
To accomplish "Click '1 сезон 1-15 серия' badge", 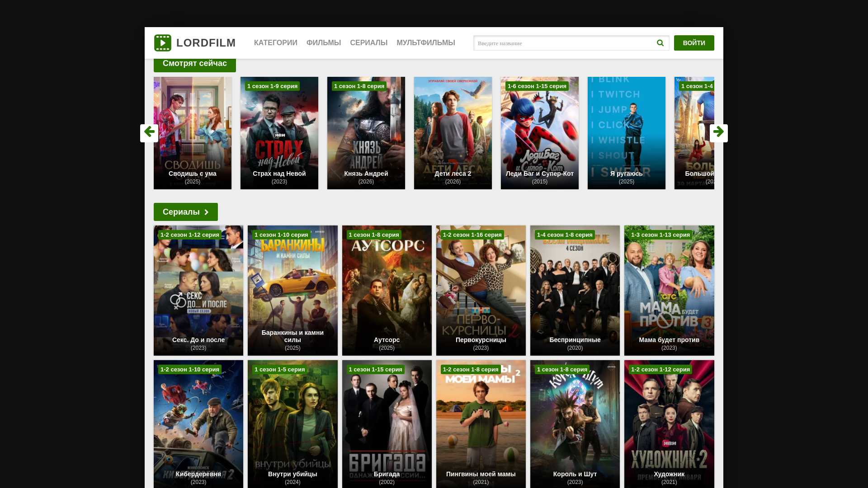I will click(376, 370).
